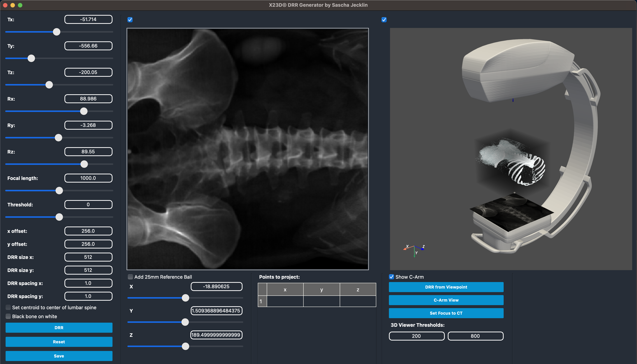Screen dimensions: 637x364
Task: Click the 3D viewer upper threshold 800 field
Action: click(x=475, y=336)
